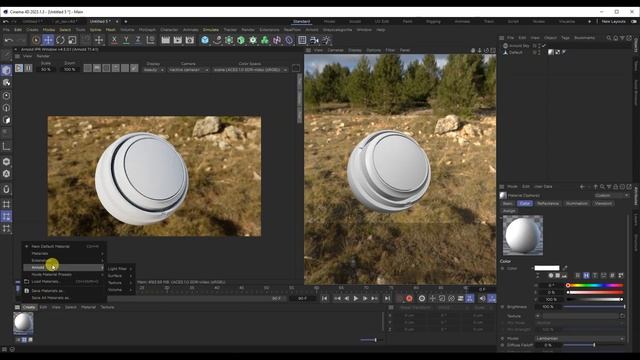The height and width of the screenshot is (360, 640).
Task: Go to end of timeline
Action: pos(387,298)
